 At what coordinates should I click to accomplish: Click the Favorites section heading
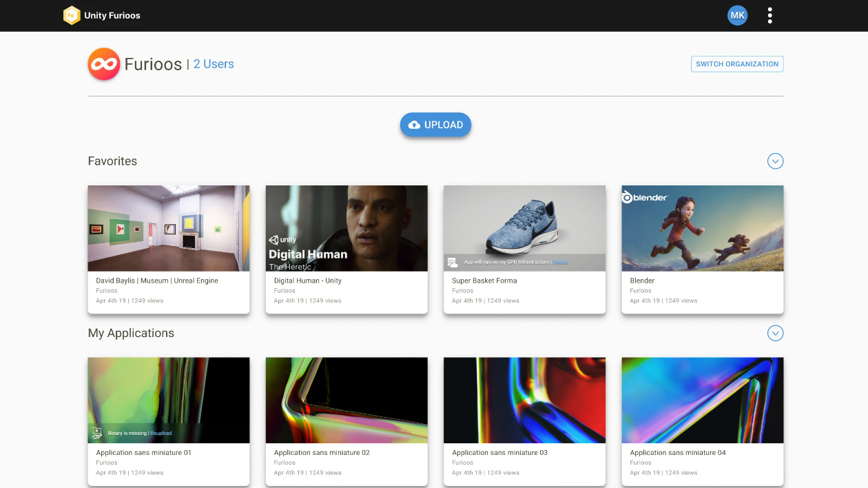112,161
